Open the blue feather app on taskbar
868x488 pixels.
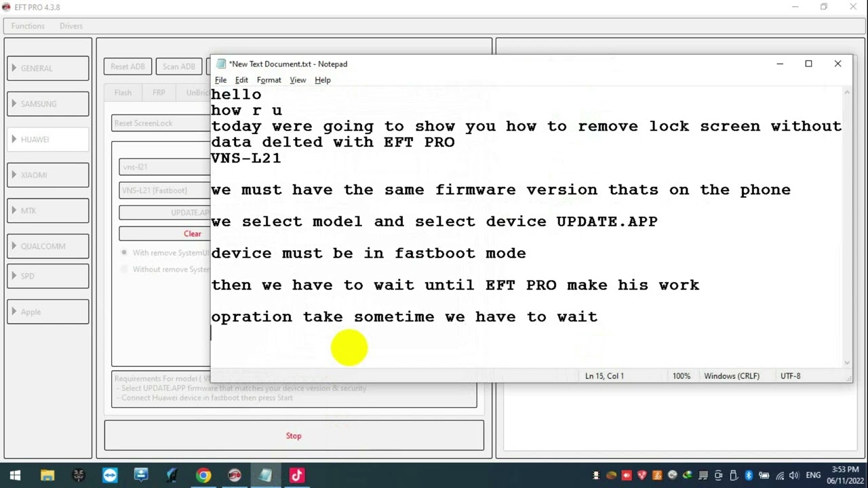tap(172, 475)
